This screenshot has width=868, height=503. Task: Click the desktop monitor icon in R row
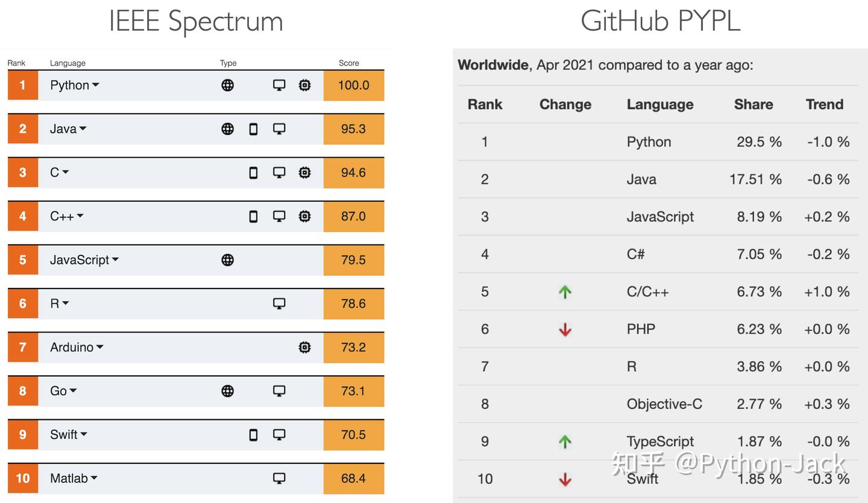279,304
